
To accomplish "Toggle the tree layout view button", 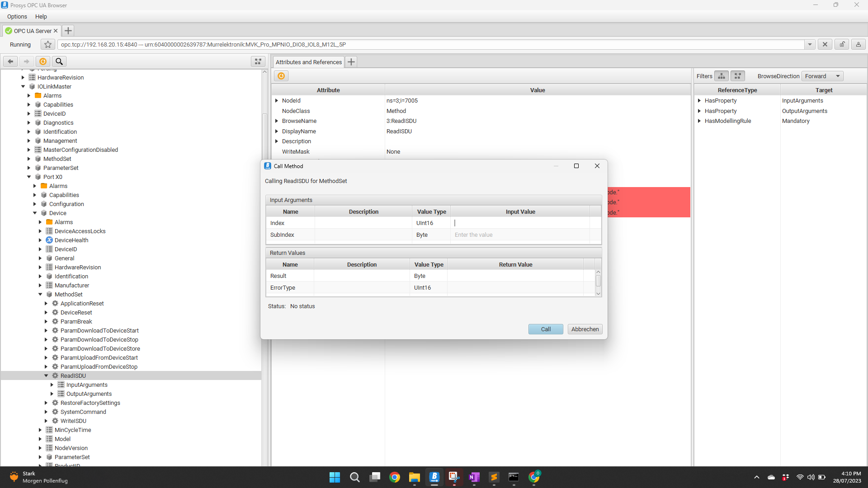I will [x=258, y=61].
